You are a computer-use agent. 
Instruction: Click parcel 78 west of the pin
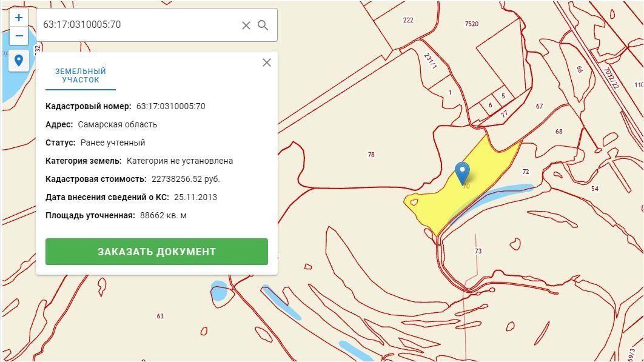[x=370, y=155]
